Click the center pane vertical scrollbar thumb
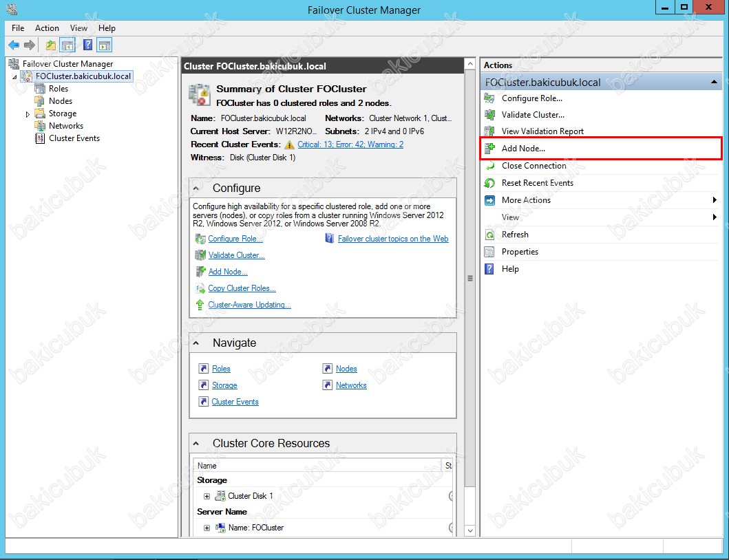729x560 pixels. tap(470, 279)
